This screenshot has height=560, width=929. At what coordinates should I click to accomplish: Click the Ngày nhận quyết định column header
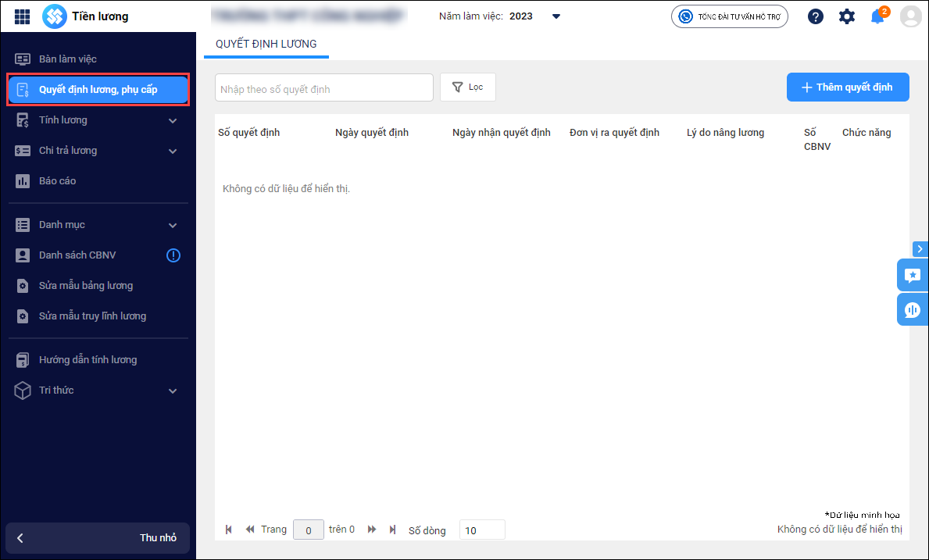(502, 133)
